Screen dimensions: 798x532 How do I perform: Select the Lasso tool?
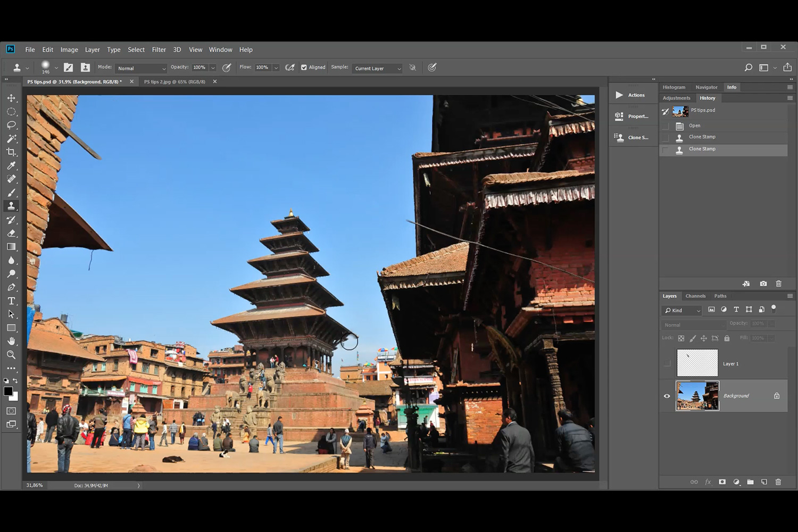click(x=11, y=125)
